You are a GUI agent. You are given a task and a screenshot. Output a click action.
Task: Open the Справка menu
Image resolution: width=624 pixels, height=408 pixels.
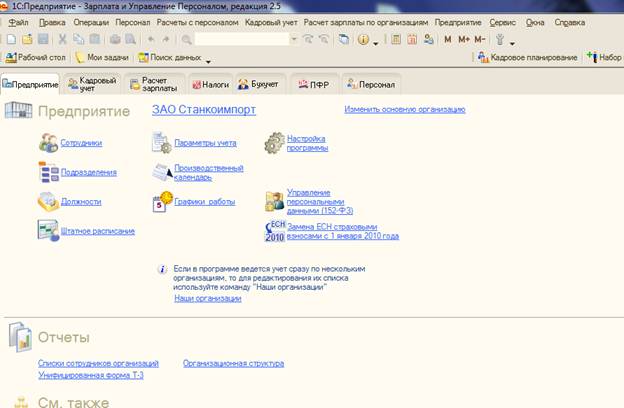pos(570,22)
